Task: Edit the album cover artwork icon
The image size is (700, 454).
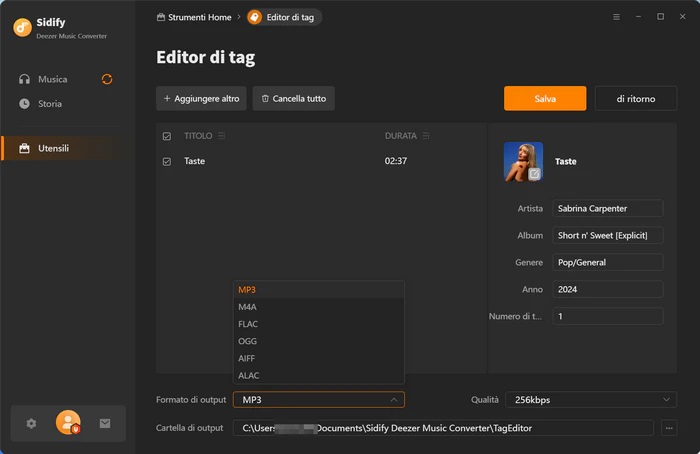Action: pos(534,174)
